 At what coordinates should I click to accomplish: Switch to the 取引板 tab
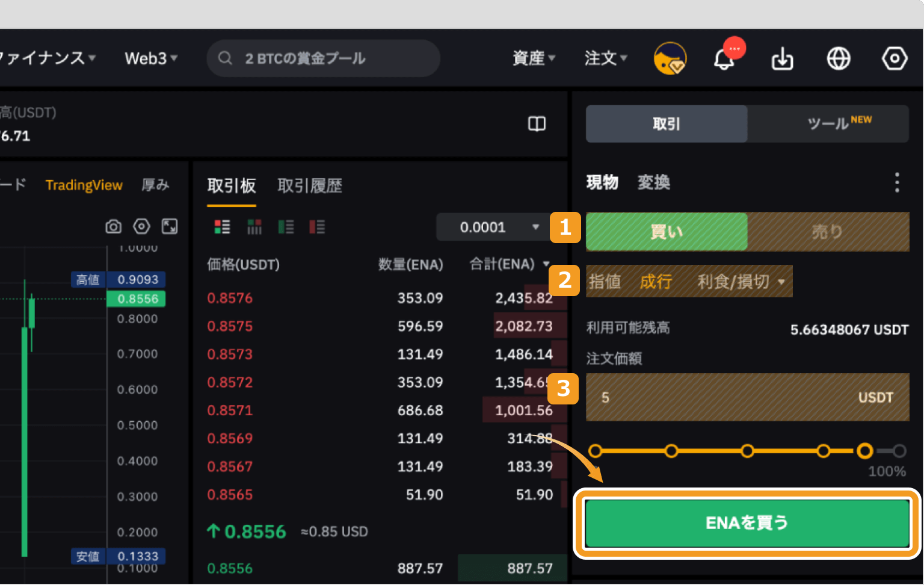click(232, 186)
